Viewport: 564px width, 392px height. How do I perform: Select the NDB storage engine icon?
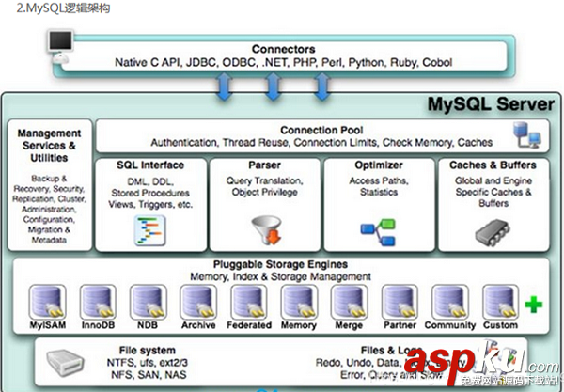click(x=149, y=302)
